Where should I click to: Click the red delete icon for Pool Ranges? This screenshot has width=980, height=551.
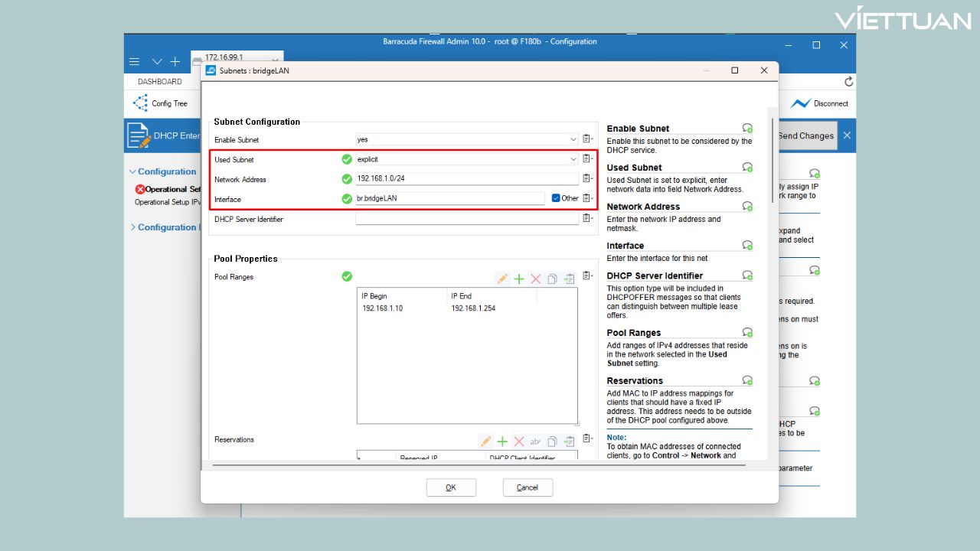tap(536, 279)
